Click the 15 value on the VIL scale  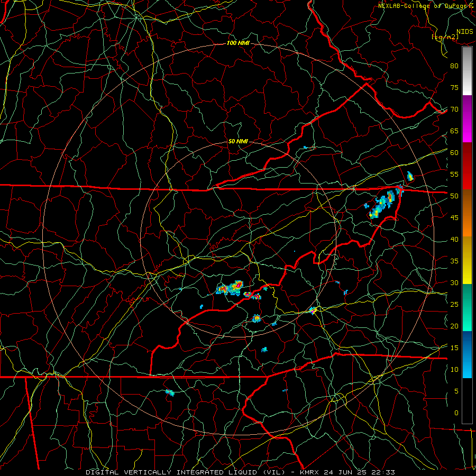coord(454,348)
